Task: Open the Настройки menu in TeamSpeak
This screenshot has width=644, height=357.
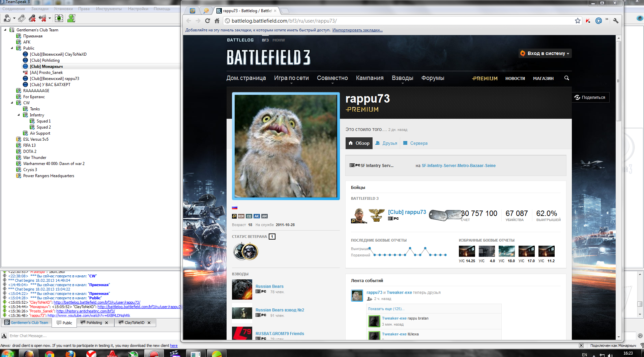Action: [138, 9]
